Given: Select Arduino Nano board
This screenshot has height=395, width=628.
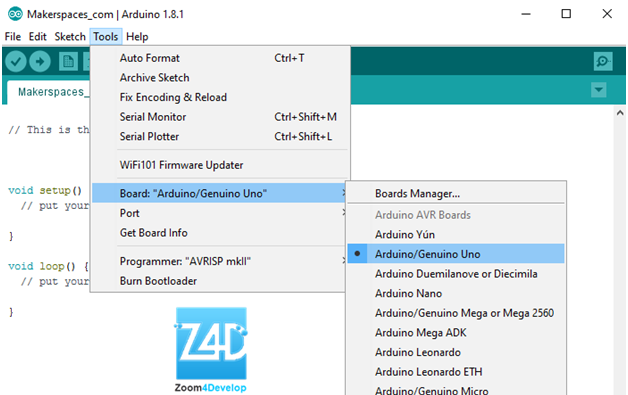Looking at the screenshot, I should [456, 293].
